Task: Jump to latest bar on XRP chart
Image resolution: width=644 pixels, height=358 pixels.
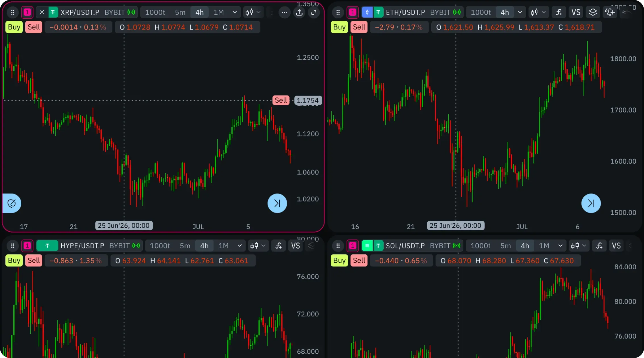Action: point(277,203)
